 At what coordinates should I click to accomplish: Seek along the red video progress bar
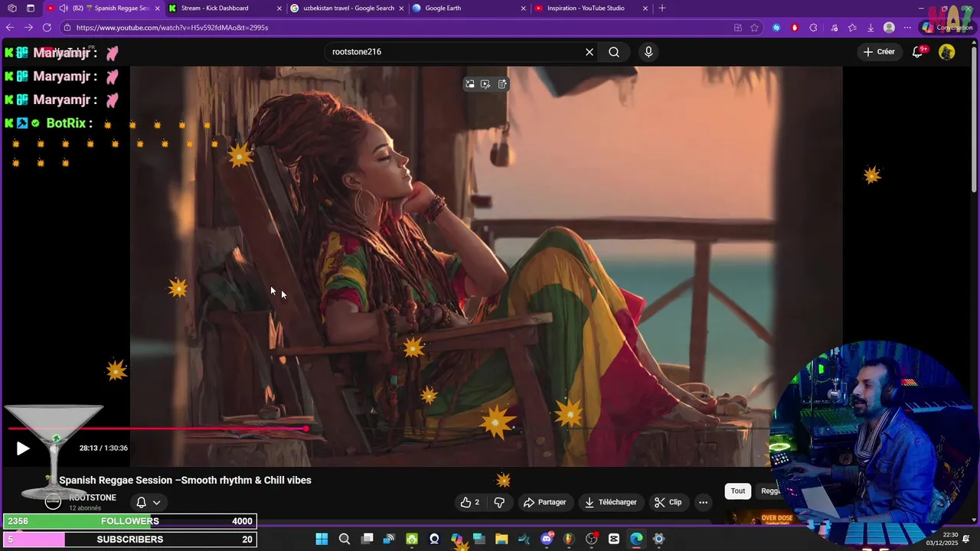point(158,429)
